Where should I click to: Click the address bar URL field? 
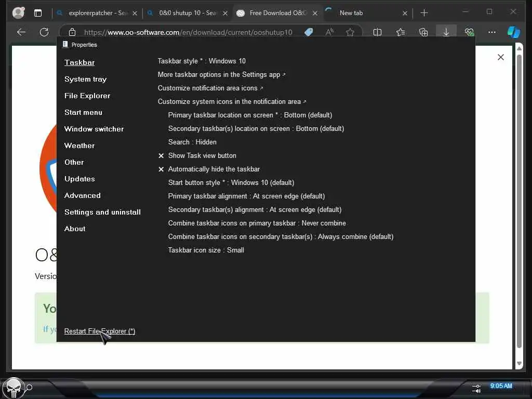tap(188, 32)
